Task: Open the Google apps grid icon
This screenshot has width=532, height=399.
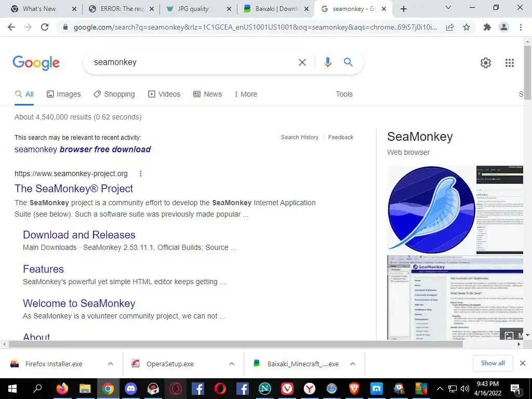Action: [x=510, y=63]
